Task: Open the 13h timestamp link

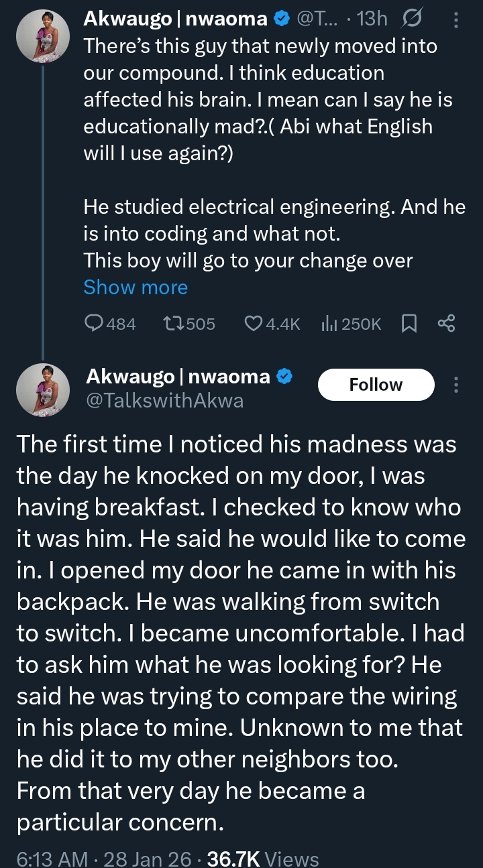Action: coord(373,20)
